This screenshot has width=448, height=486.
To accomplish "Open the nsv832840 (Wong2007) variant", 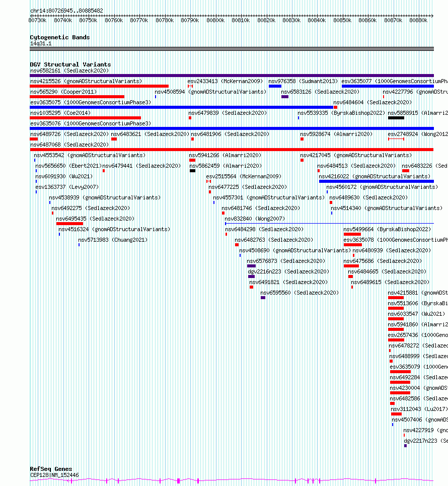I will pos(255,219).
